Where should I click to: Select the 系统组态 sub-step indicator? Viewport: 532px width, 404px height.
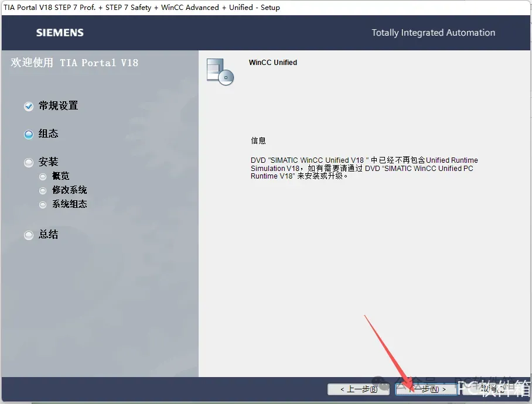pos(43,205)
